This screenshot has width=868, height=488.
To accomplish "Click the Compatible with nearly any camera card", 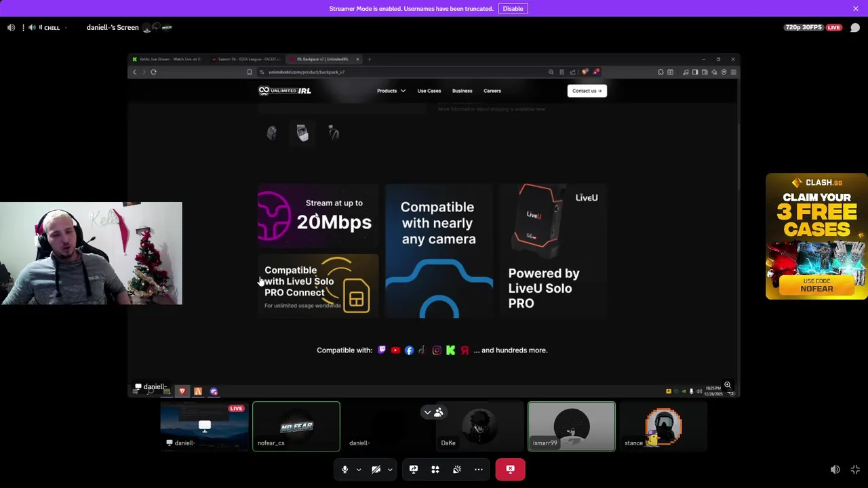I will [439, 251].
